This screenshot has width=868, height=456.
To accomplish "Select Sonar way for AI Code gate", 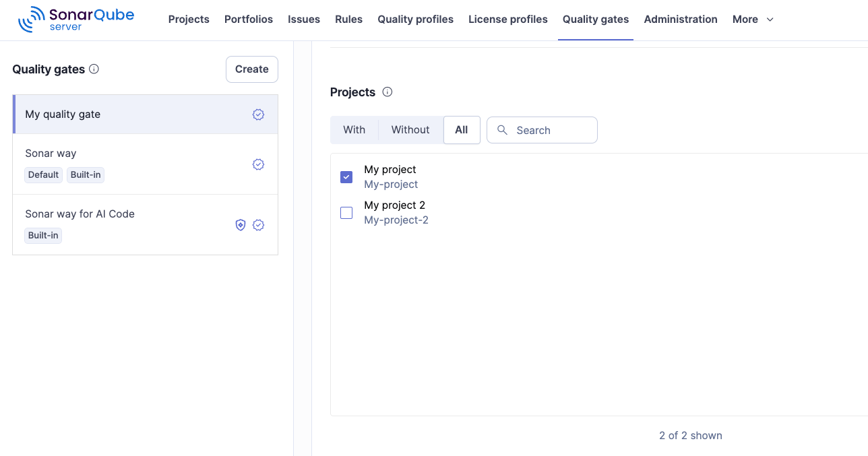I will point(145,225).
